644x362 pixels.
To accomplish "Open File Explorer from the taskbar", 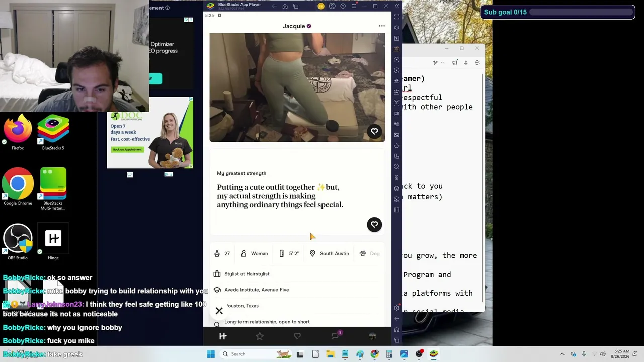I will point(330,354).
